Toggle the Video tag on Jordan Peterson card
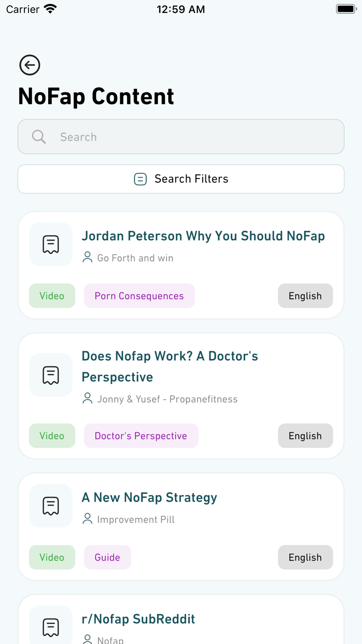Viewport: 362px width, 644px height. (52, 296)
